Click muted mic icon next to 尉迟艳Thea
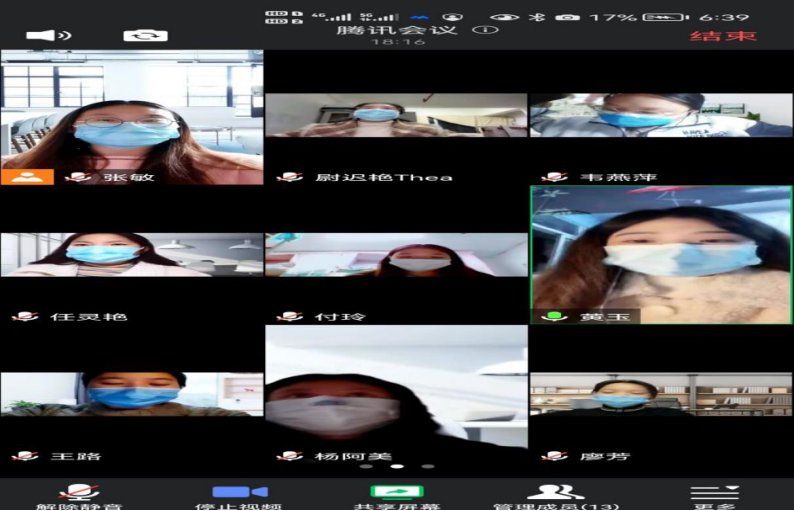 point(290,177)
